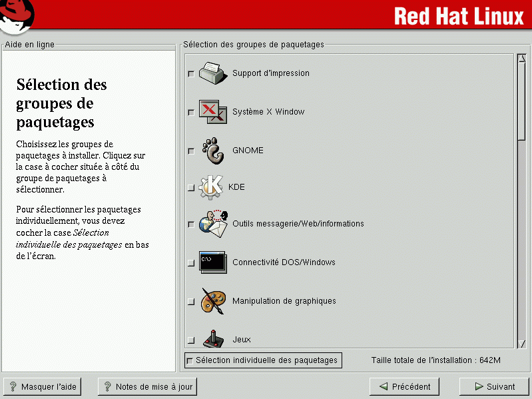Tick Sélection individuelle des paquetages checkbox
This screenshot has width=532, height=399.
point(190,361)
